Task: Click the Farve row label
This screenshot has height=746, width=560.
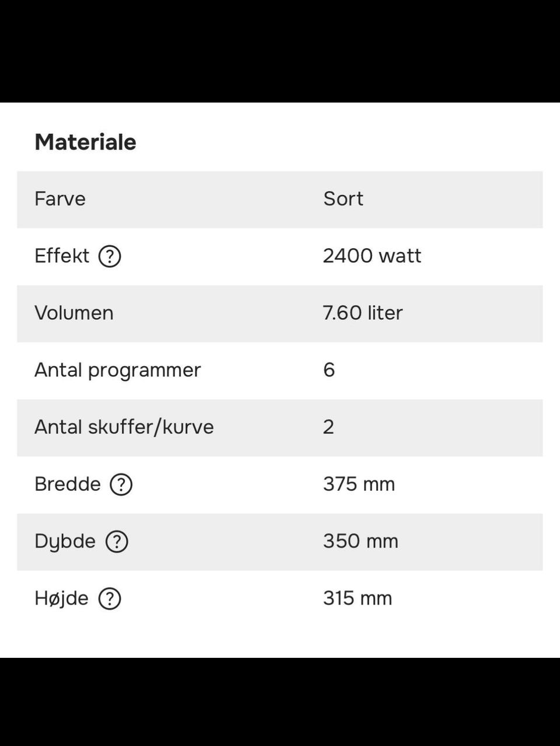Action: click(x=60, y=199)
